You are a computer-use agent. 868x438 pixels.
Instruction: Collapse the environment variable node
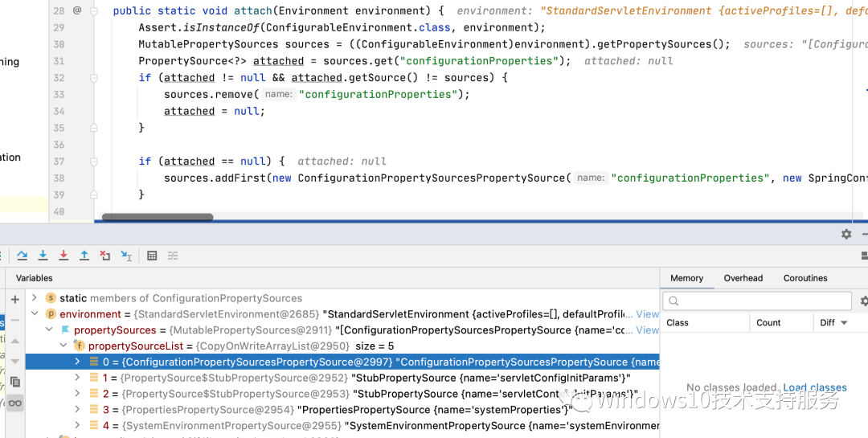pos(35,314)
